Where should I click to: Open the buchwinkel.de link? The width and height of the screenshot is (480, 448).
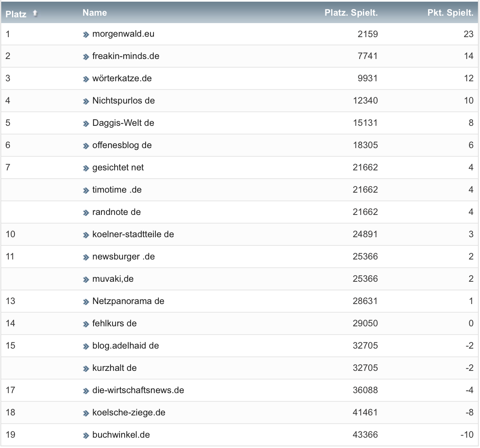pos(121,435)
